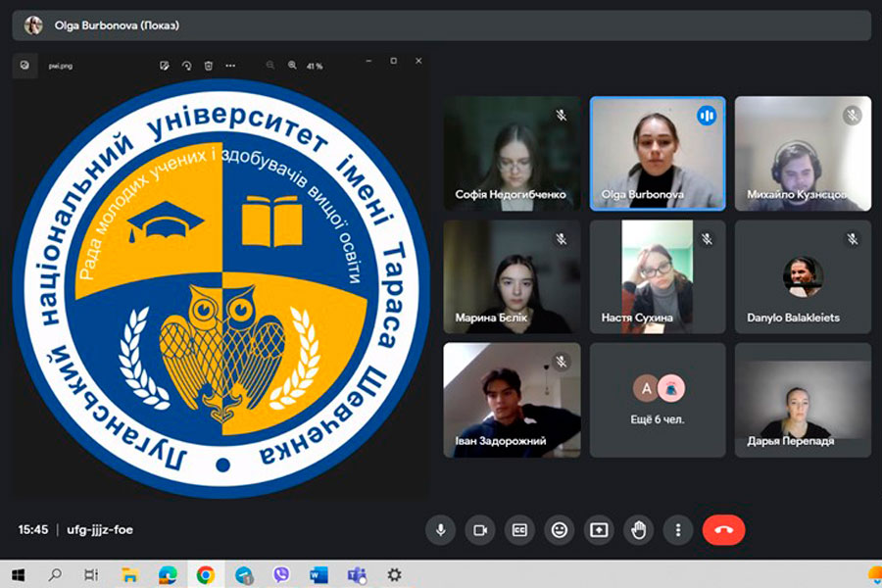Open photo viewer's three-dot more menu

coord(230,66)
